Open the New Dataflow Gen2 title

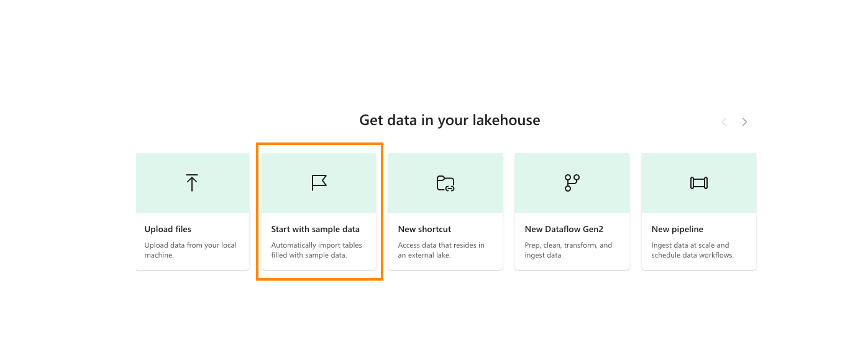click(x=564, y=229)
